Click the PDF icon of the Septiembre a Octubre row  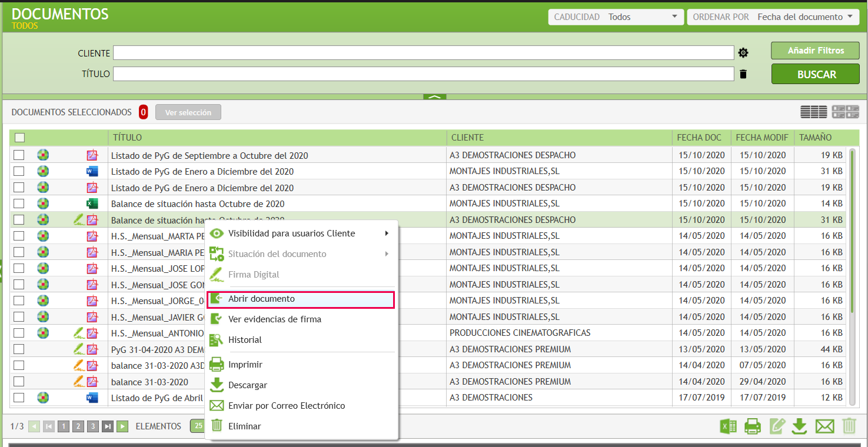92,155
